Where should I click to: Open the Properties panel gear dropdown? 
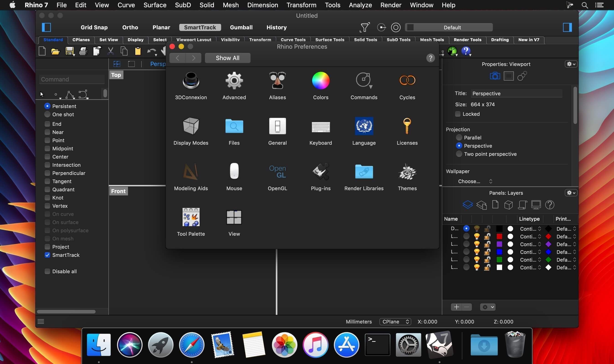point(571,64)
